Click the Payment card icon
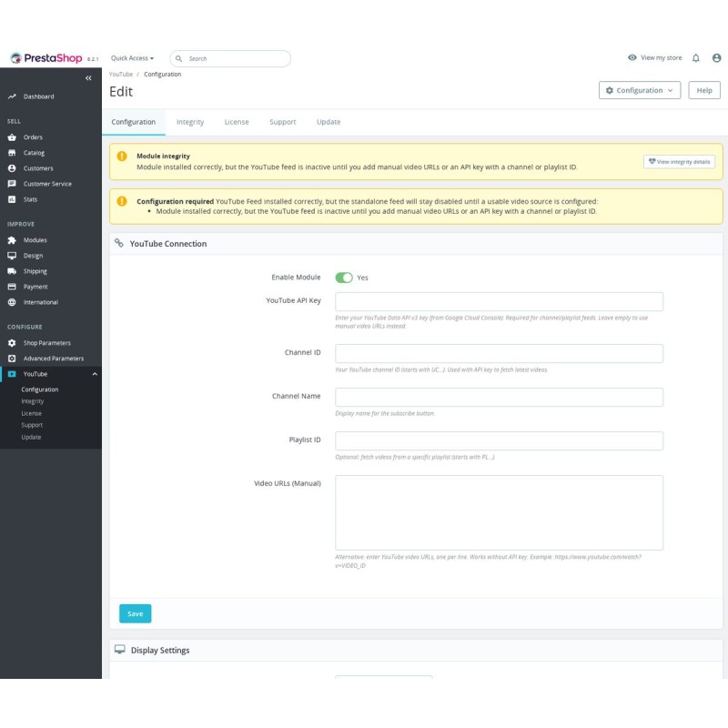The image size is (728, 728). pyautogui.click(x=12, y=287)
